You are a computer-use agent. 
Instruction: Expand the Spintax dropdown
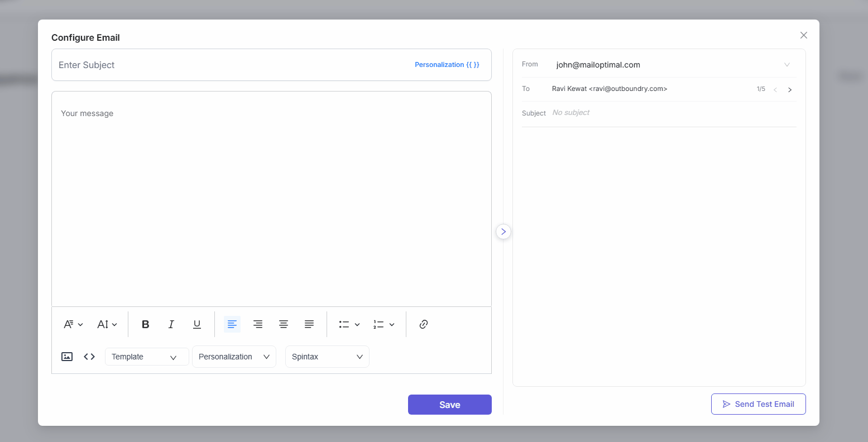click(x=327, y=356)
